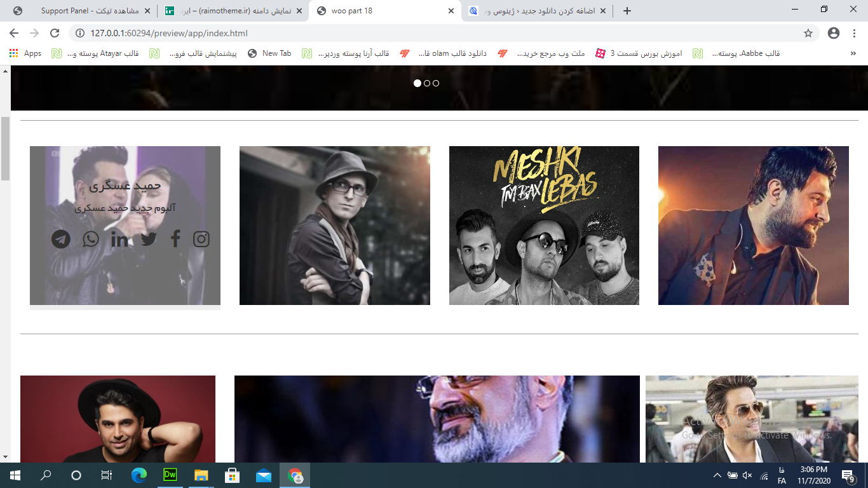Image resolution: width=868 pixels, height=488 pixels.
Task: Open a new browser tab
Action: pos(627,11)
